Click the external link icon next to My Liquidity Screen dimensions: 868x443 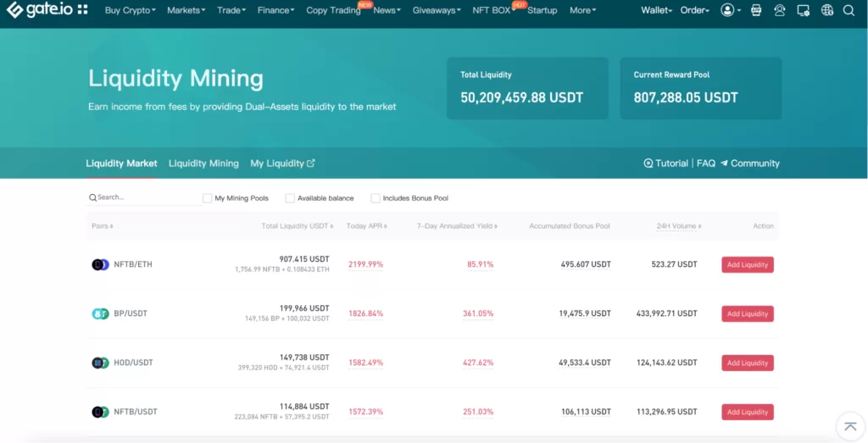[311, 163]
